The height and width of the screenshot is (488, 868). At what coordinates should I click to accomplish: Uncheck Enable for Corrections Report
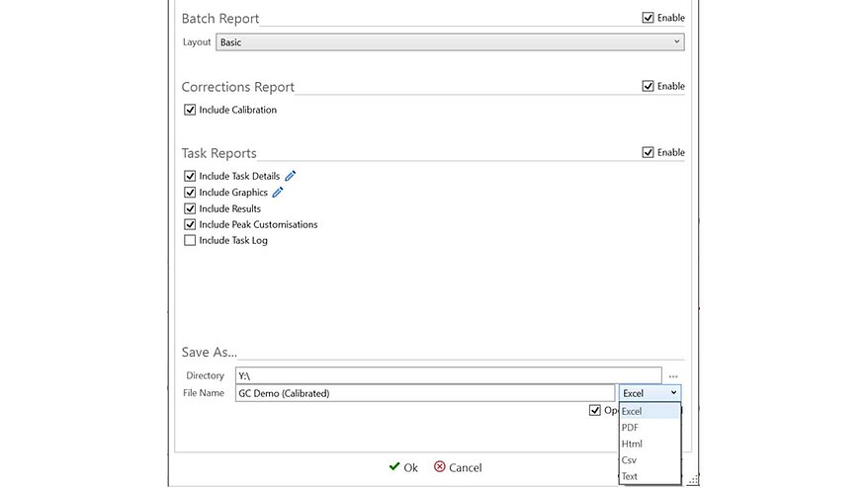pyautogui.click(x=649, y=86)
